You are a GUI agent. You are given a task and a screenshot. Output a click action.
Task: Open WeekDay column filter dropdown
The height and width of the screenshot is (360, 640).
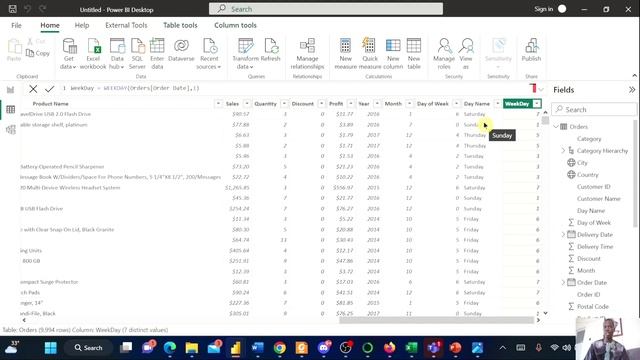(537, 104)
